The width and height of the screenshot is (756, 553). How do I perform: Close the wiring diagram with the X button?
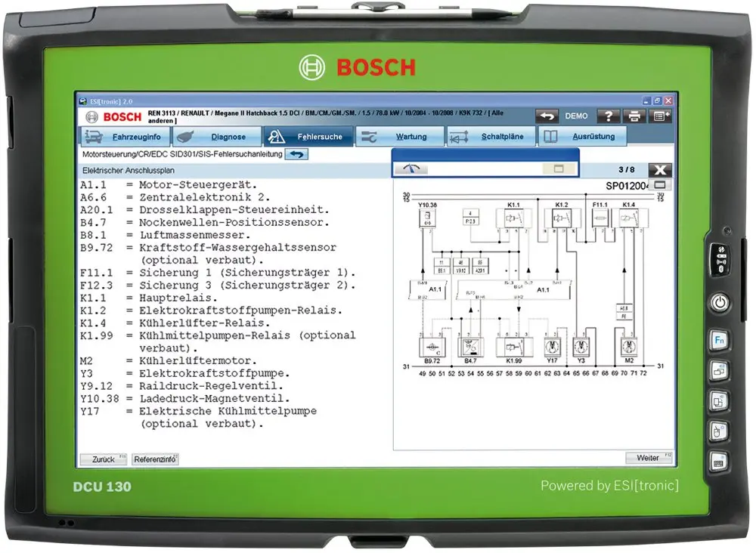point(658,169)
